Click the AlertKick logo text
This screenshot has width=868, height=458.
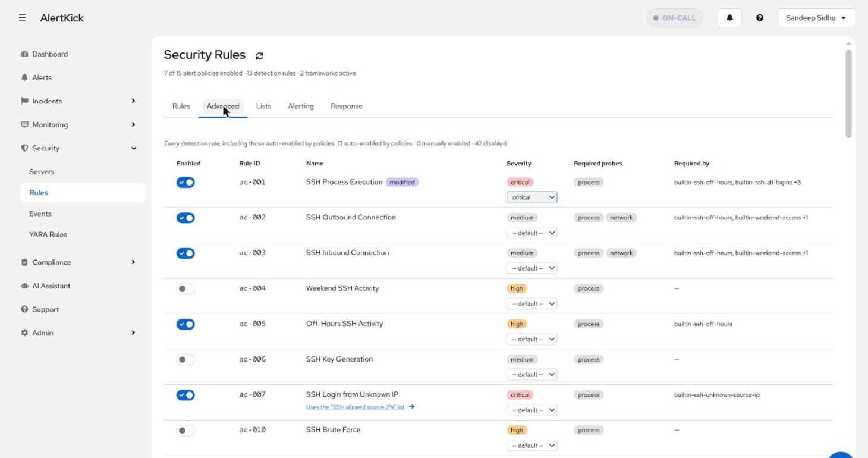click(x=62, y=18)
